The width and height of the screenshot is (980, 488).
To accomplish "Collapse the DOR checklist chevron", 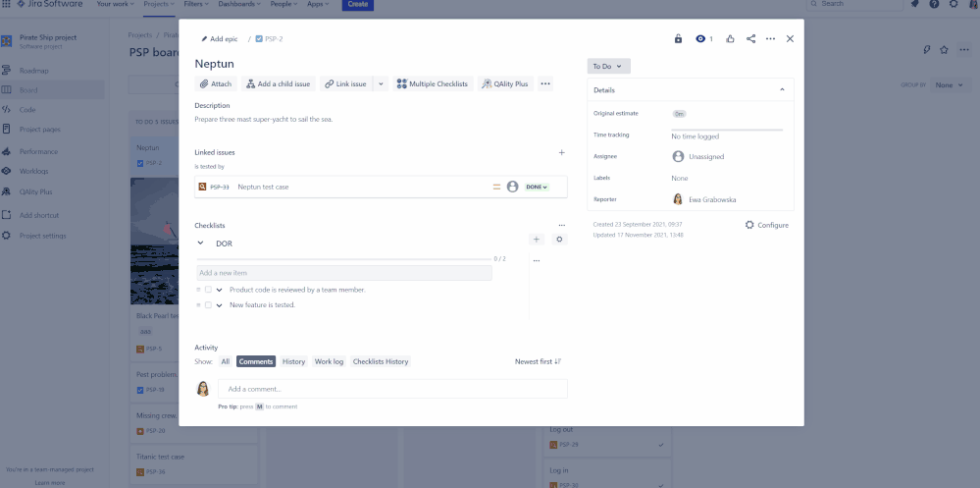I will [201, 243].
